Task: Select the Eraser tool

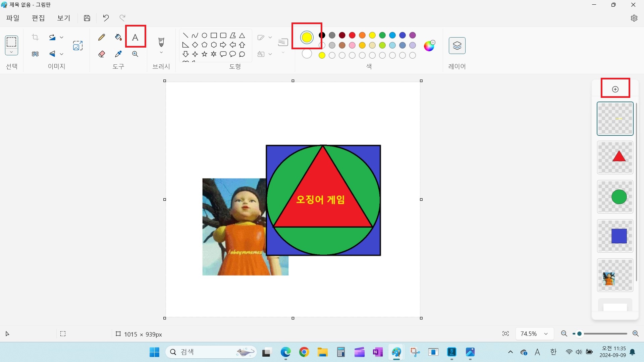Action: coord(102,54)
